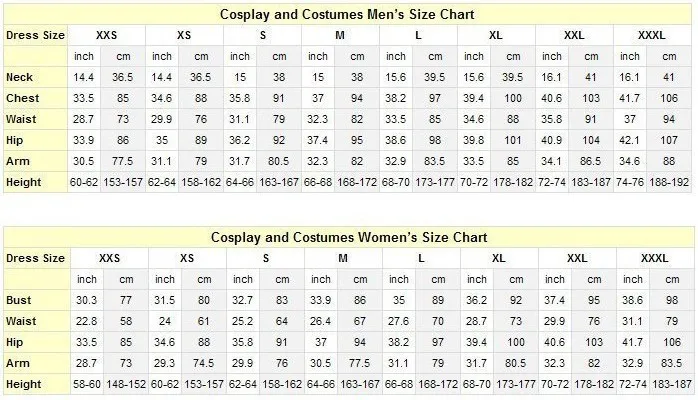Viewport: 698px width, 400px height.
Task: Click women's Bust value 30.3
Action: pyautogui.click(x=86, y=300)
